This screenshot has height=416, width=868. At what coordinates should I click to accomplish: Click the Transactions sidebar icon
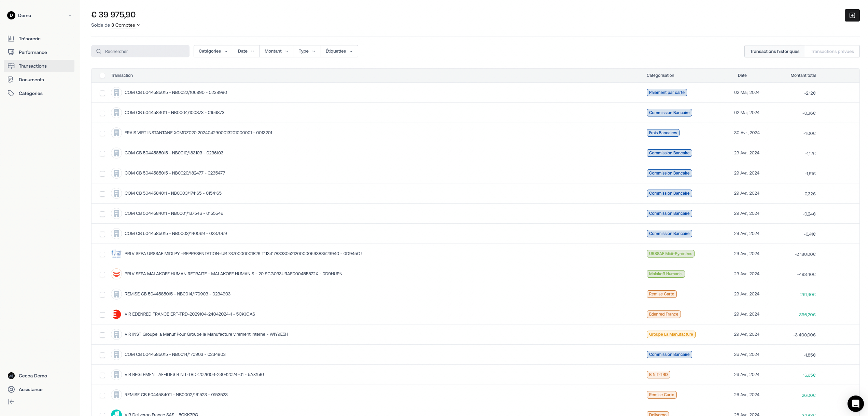tap(11, 66)
